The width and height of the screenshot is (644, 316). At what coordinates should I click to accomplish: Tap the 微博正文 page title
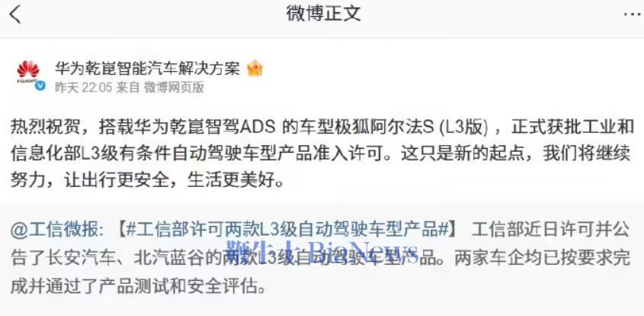click(x=323, y=14)
